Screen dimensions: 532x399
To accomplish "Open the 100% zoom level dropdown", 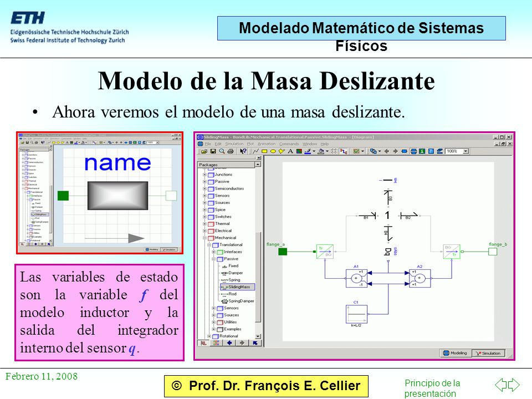I will point(466,151).
